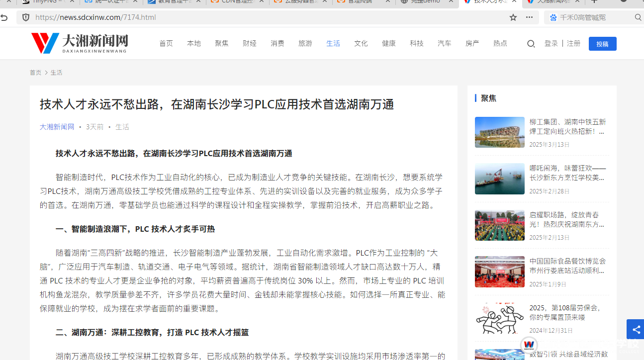Click the sidebar date 2025年2月13日

pyautogui.click(x=550, y=238)
